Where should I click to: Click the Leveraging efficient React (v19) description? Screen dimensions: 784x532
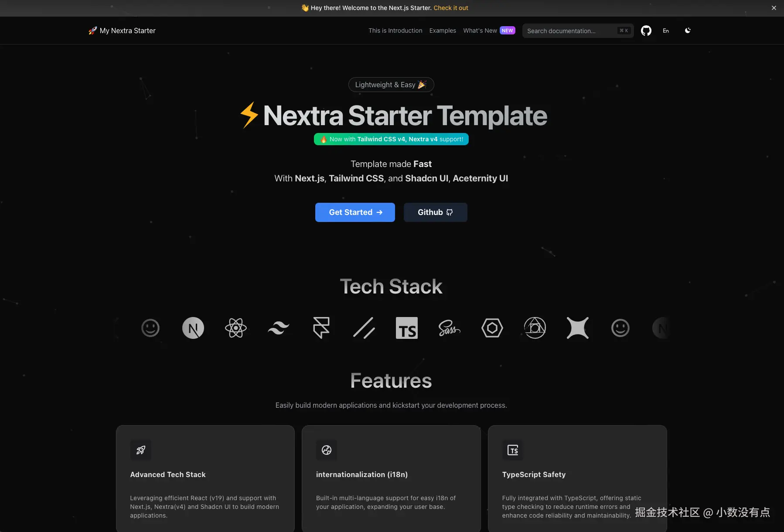[205, 507]
